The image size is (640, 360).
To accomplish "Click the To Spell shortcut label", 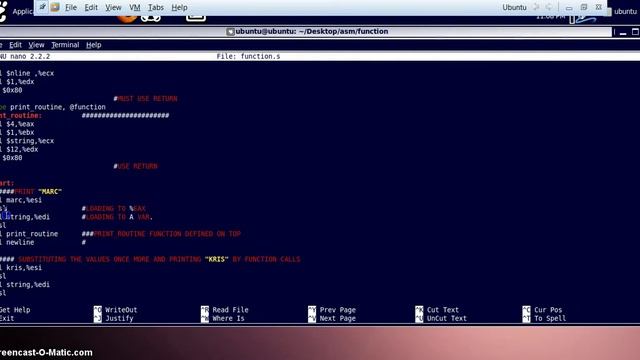I will [550, 318].
